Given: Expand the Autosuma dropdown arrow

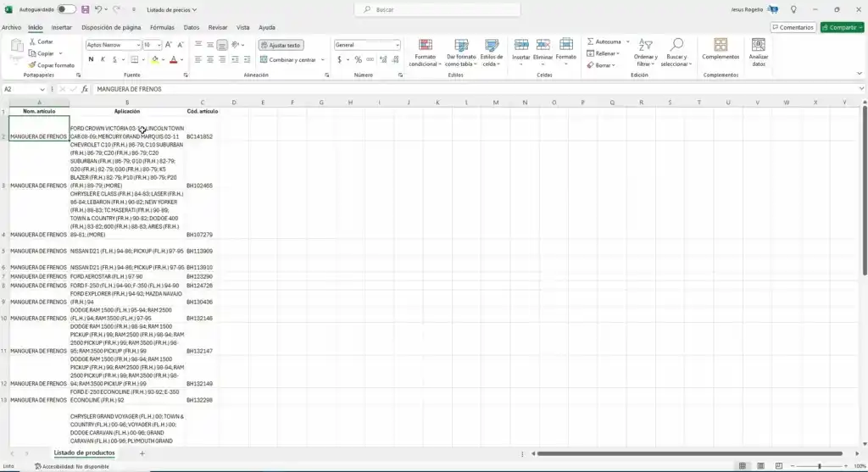Looking at the screenshot, I should point(628,42).
